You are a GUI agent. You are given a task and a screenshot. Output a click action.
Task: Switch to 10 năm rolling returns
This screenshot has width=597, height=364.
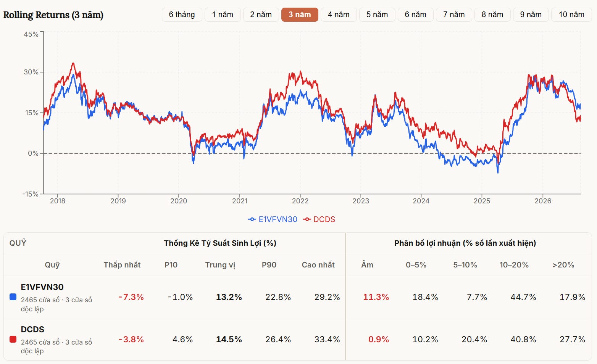coord(571,14)
